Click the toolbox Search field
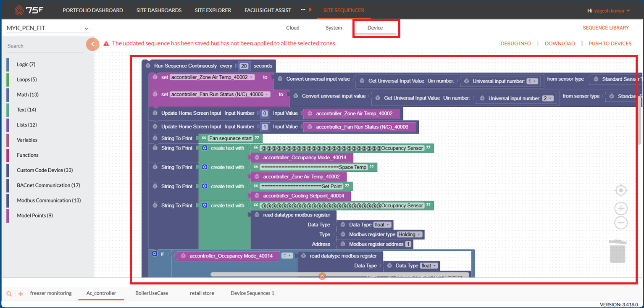 (x=45, y=46)
